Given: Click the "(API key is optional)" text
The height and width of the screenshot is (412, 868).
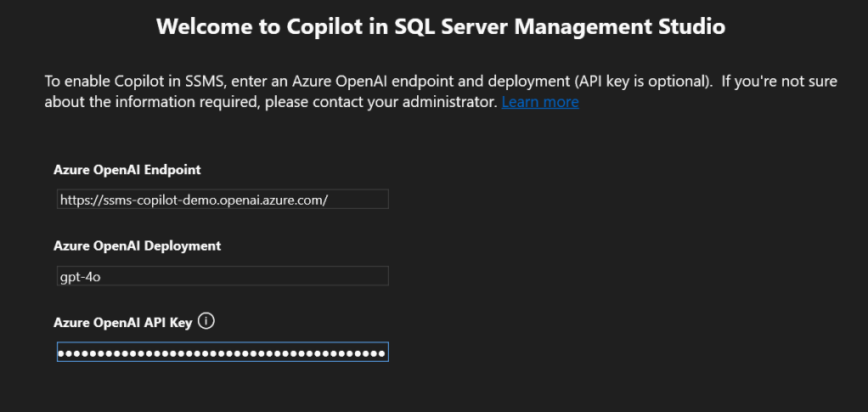Looking at the screenshot, I should coord(644,82).
